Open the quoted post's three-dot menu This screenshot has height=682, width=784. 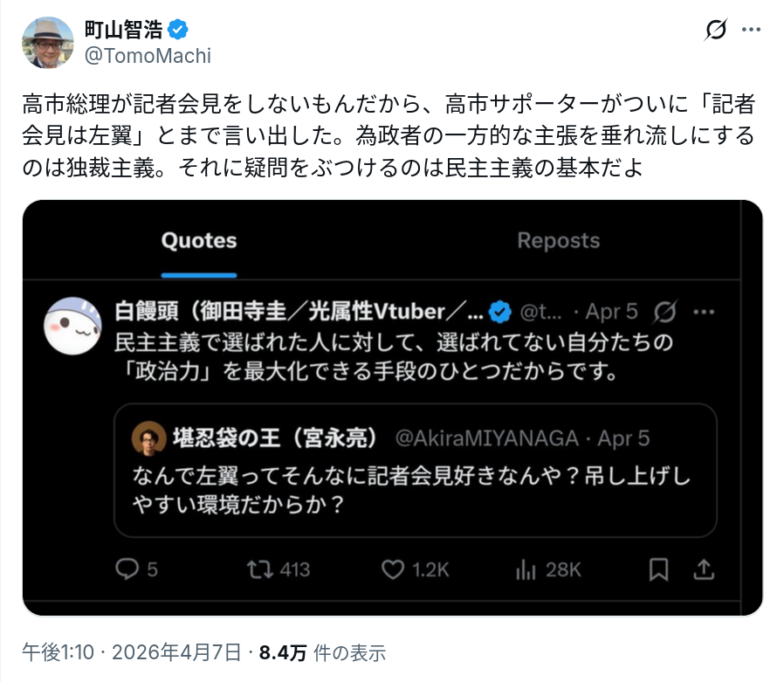click(704, 312)
